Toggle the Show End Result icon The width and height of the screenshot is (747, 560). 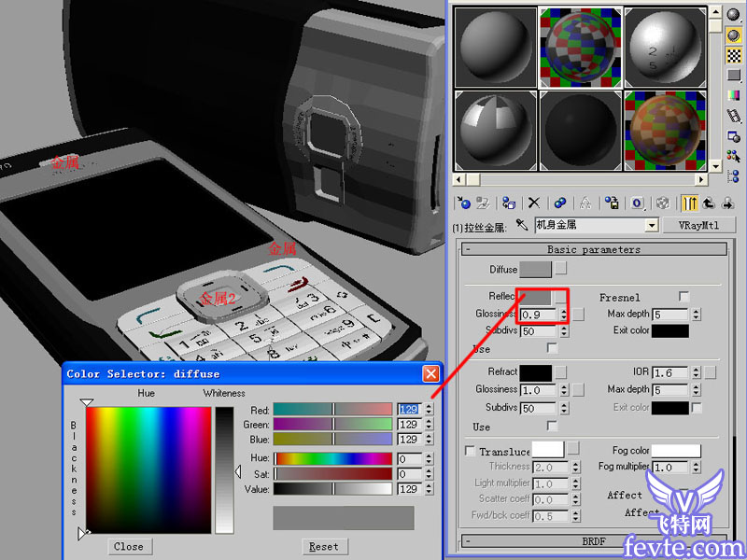pyautogui.click(x=689, y=203)
